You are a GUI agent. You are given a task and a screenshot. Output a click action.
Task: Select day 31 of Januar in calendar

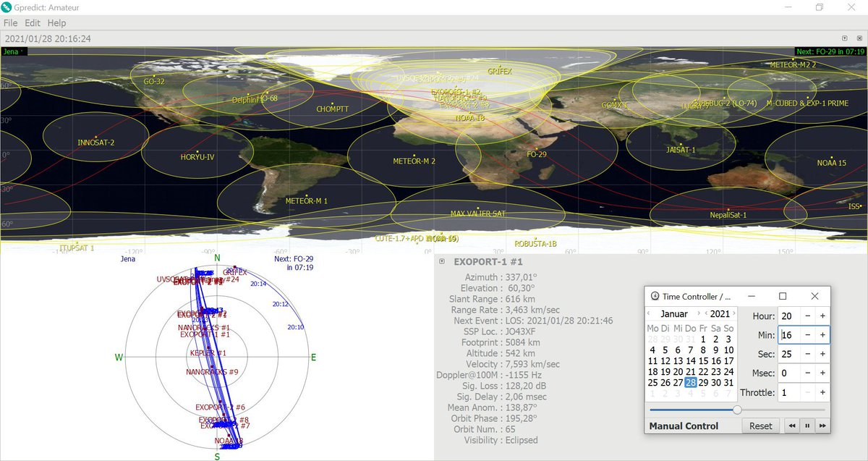728,382
